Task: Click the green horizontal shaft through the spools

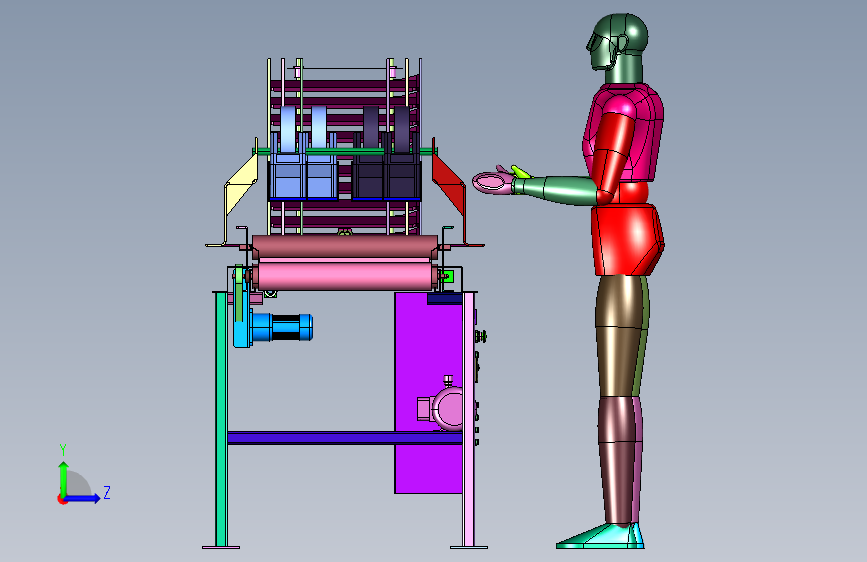Action: (345, 150)
